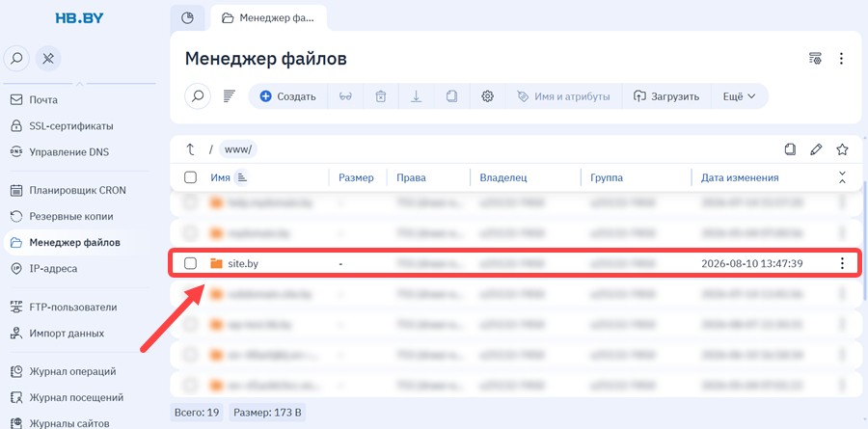Open FTP-пользователи section

[64, 308]
